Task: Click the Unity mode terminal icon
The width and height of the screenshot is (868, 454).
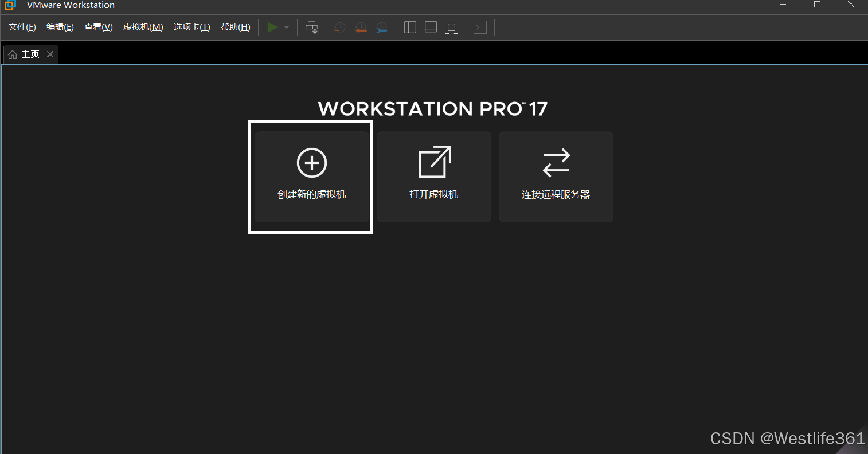Action: click(x=480, y=27)
